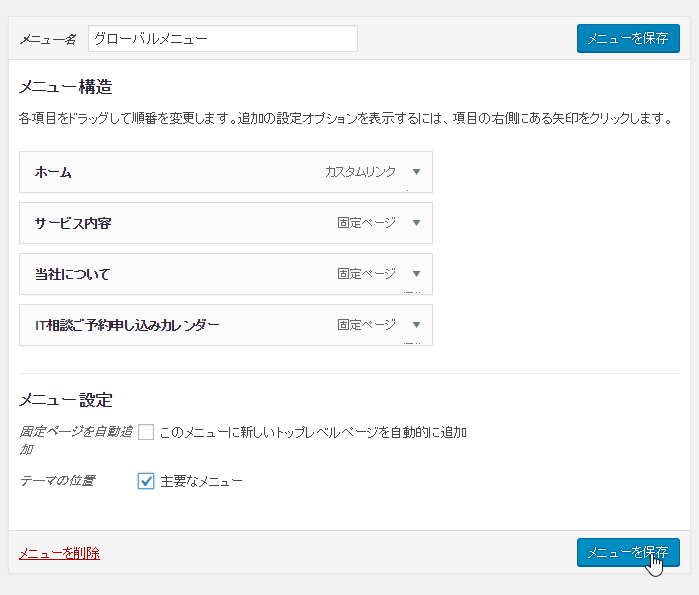Click the 主要なメニュー label text
Viewport: 699px width, 595px height.
tap(201, 481)
